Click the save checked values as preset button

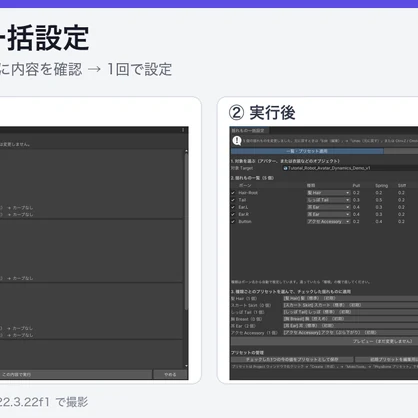292,360
